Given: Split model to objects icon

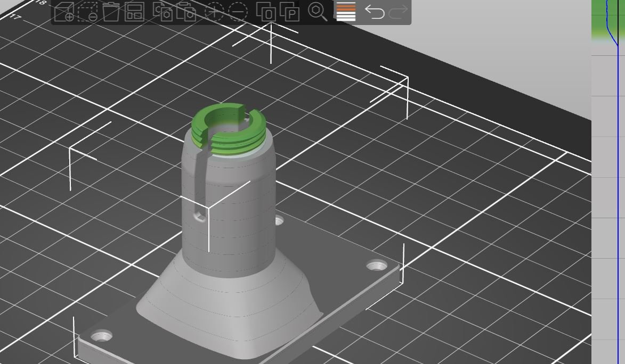Looking at the screenshot, I should click(x=266, y=12).
